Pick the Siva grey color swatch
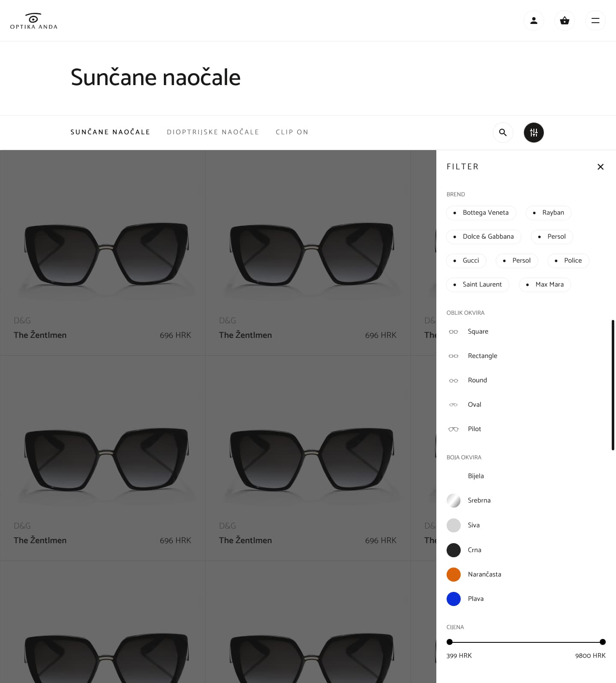This screenshot has height=683, width=616. [453, 526]
